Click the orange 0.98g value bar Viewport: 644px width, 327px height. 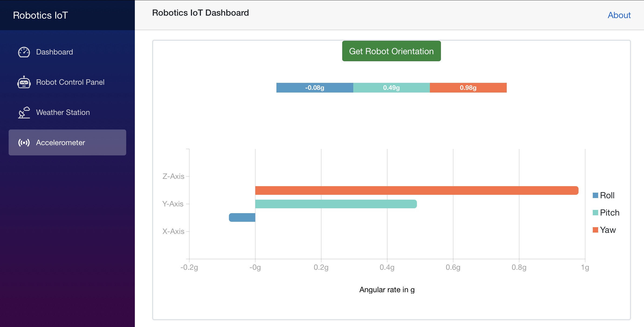(x=468, y=88)
